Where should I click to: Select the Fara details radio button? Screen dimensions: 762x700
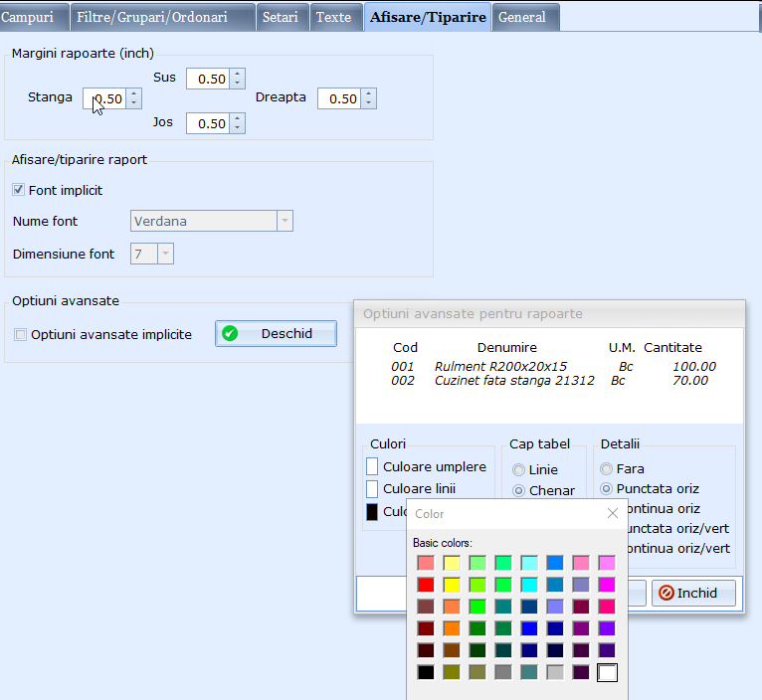coord(606,468)
